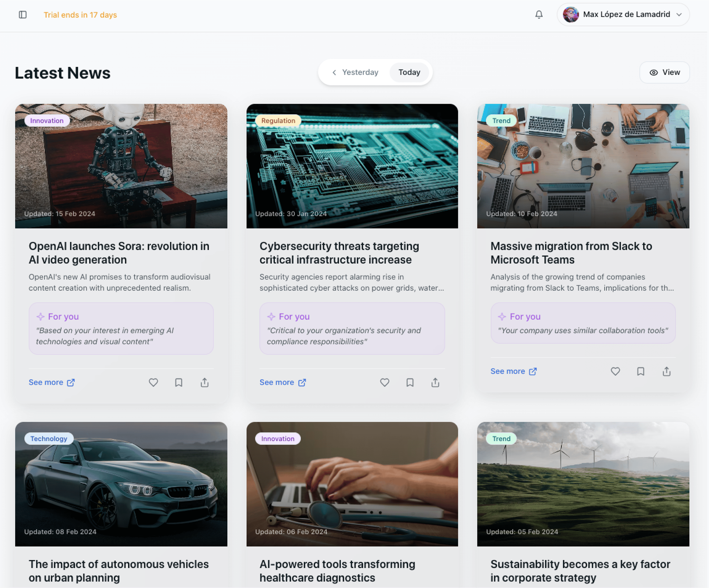
Task: Share the OpenAI Sora article
Action: [205, 382]
